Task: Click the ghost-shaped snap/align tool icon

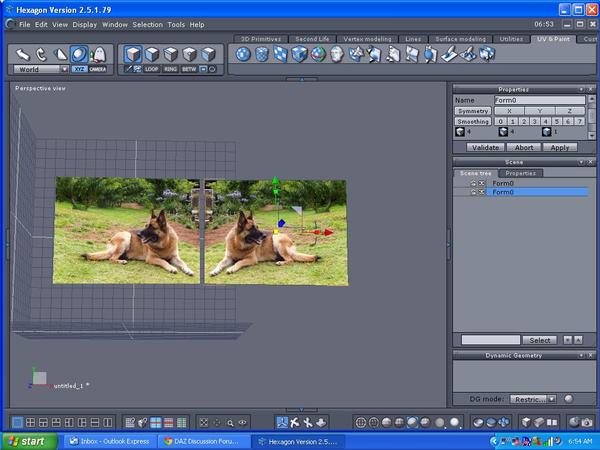Action: coord(98,55)
